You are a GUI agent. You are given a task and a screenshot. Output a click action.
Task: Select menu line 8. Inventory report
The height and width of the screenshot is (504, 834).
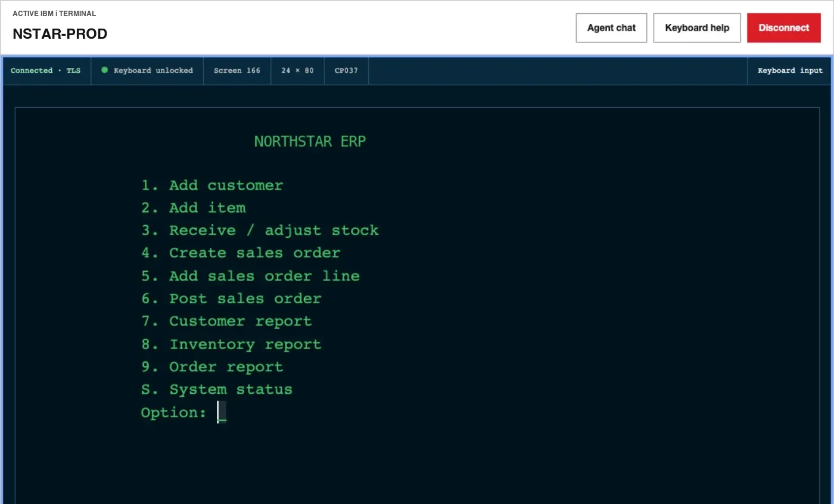231,344
